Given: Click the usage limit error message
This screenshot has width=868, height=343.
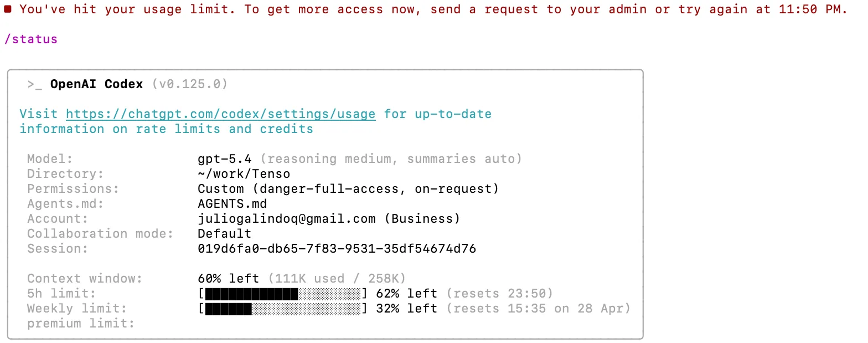Looking at the screenshot, I should [x=433, y=9].
